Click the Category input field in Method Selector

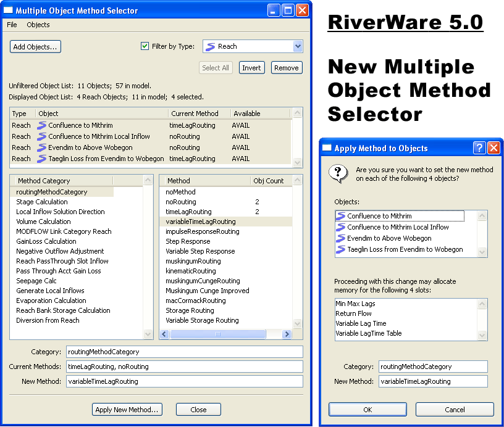[x=185, y=352]
